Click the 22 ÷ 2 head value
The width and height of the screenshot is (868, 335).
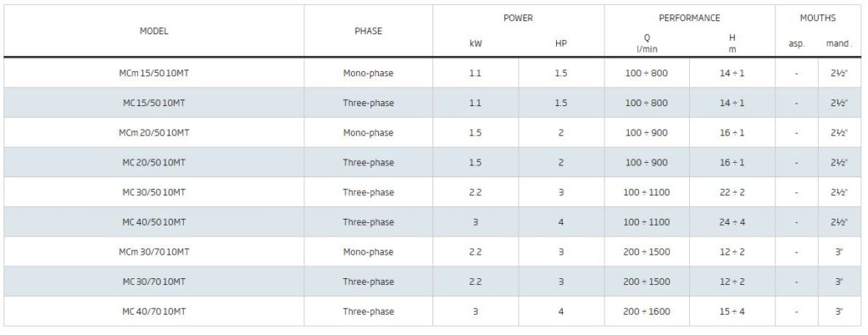tap(732, 193)
